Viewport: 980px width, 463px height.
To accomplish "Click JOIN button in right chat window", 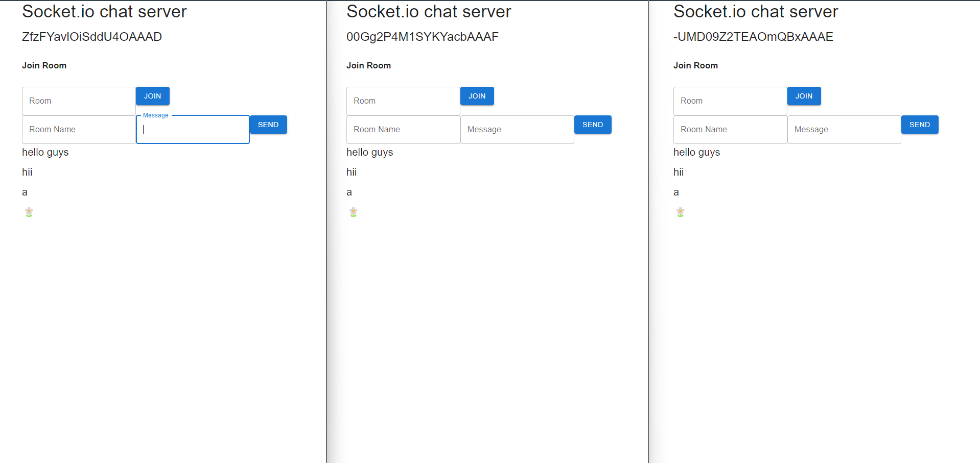I will coord(804,96).
